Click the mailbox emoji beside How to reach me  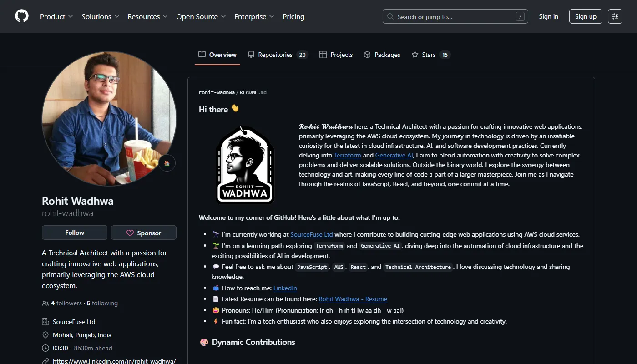pyautogui.click(x=216, y=288)
